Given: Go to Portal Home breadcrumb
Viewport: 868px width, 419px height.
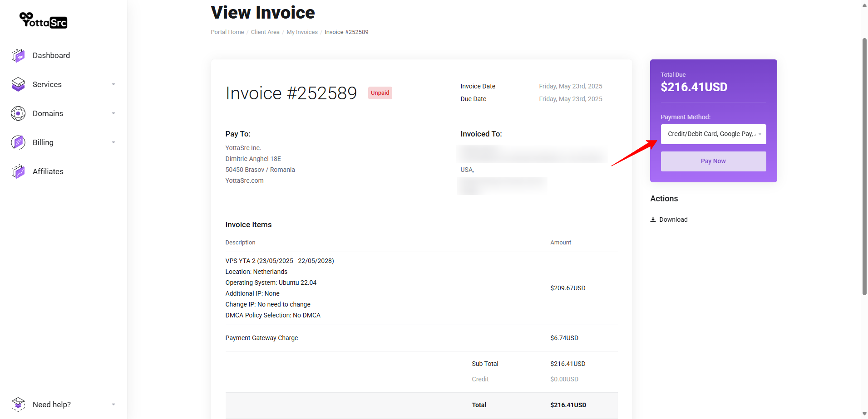Looking at the screenshot, I should pyautogui.click(x=227, y=32).
